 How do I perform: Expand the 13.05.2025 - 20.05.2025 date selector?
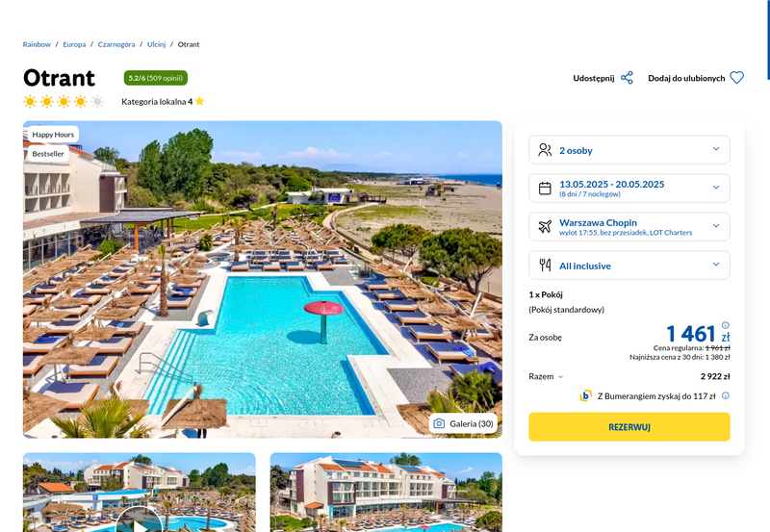pos(629,188)
